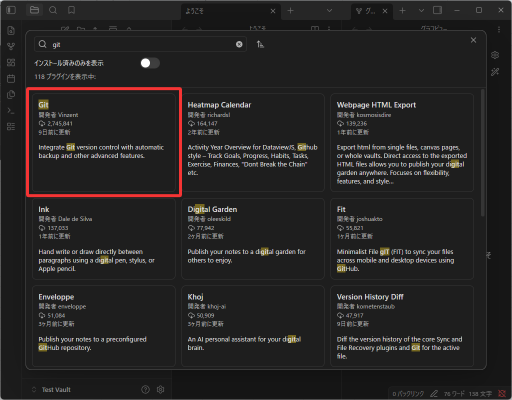The height and width of the screenshot is (400, 512).
Task: Enable show installed plugins only switch
Action: 150,63
